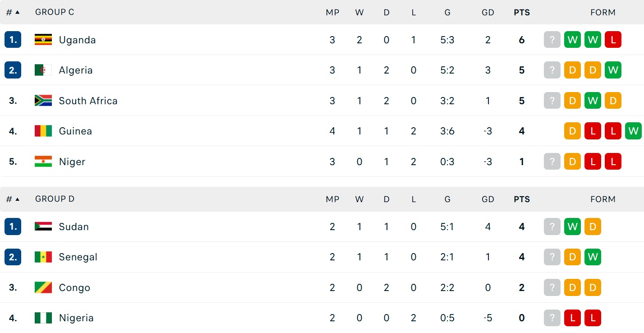This screenshot has height=333, width=644.
Task: Click Algeria's rank 2 position badge
Action: coord(13,70)
